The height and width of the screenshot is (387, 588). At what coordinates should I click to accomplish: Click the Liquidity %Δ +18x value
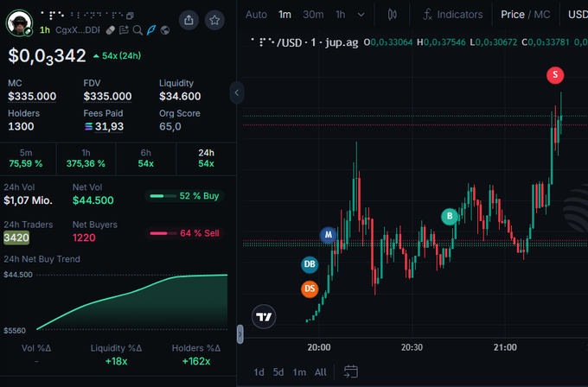(x=116, y=361)
